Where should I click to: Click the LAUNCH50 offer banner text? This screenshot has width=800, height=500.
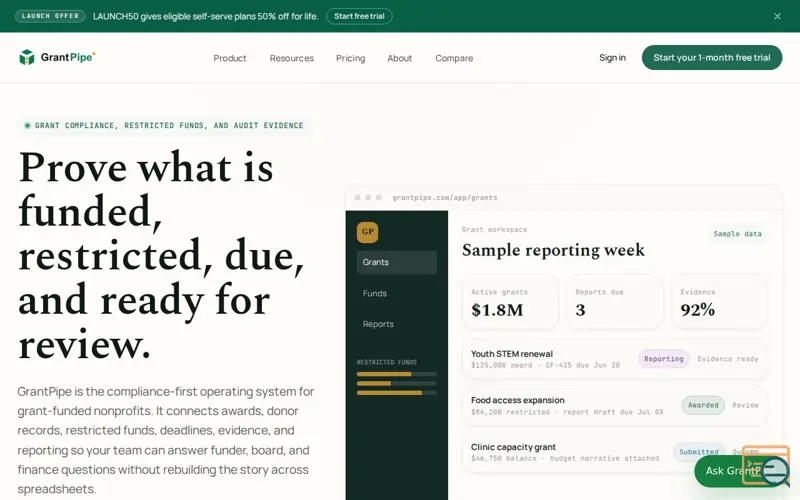coord(205,16)
